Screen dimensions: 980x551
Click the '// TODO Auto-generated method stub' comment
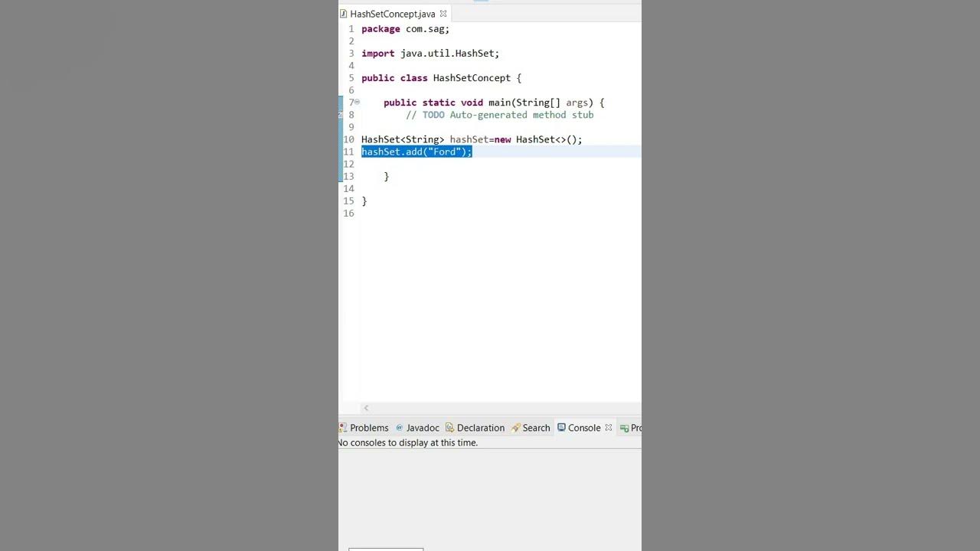tap(500, 115)
